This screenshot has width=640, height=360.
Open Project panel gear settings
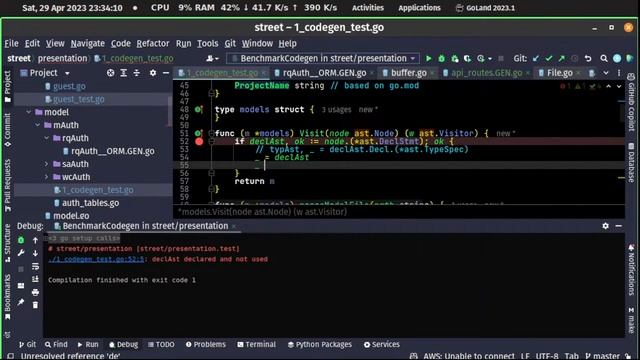[153, 73]
